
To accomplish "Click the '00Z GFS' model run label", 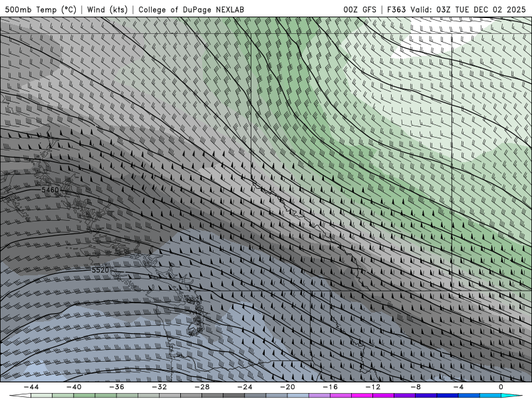I will tap(360, 9).
